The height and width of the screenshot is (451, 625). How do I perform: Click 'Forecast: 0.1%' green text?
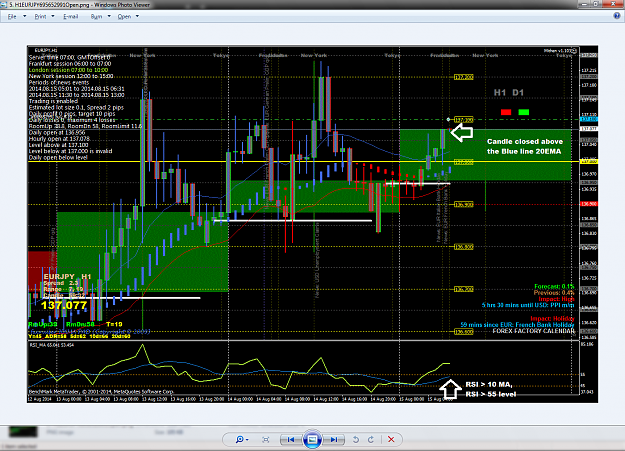point(554,286)
